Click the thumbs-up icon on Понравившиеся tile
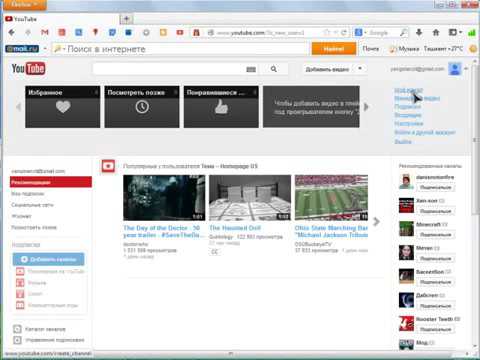The height and width of the screenshot is (360, 480). click(x=221, y=107)
